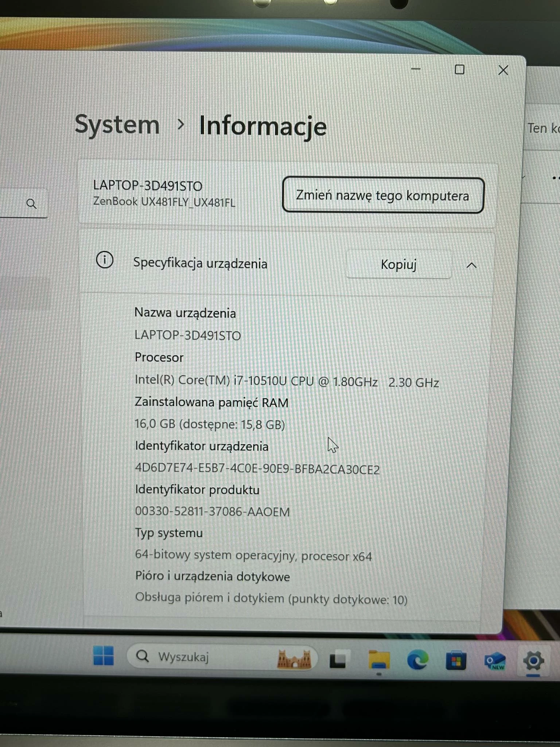Close the Settings window
Viewport: 560px width, 747px height.
coord(503,70)
